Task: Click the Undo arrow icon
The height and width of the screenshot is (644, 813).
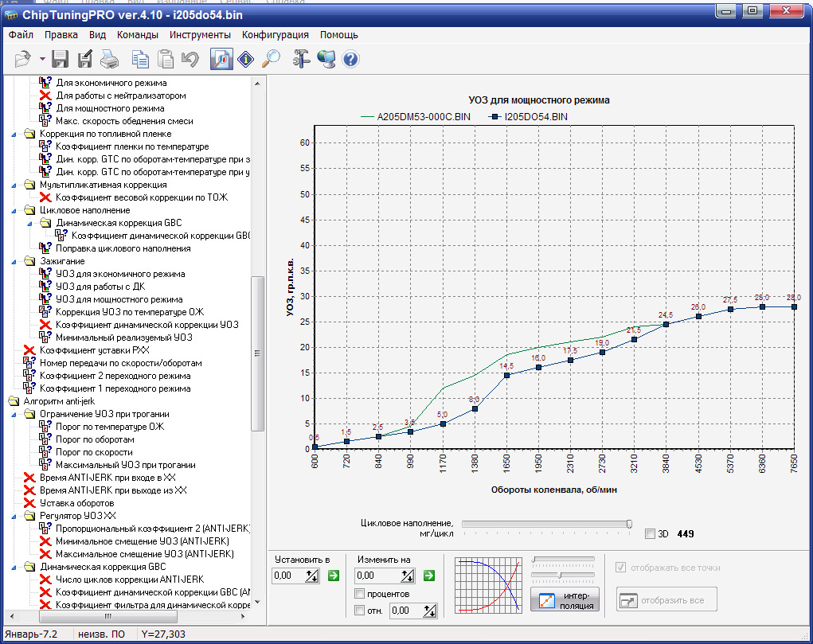Action: (190, 59)
